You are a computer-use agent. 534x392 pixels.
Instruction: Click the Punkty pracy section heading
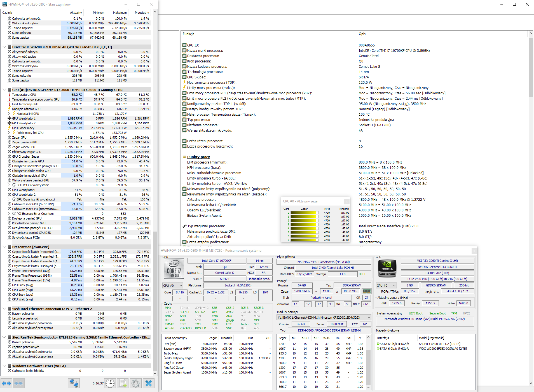point(198,157)
